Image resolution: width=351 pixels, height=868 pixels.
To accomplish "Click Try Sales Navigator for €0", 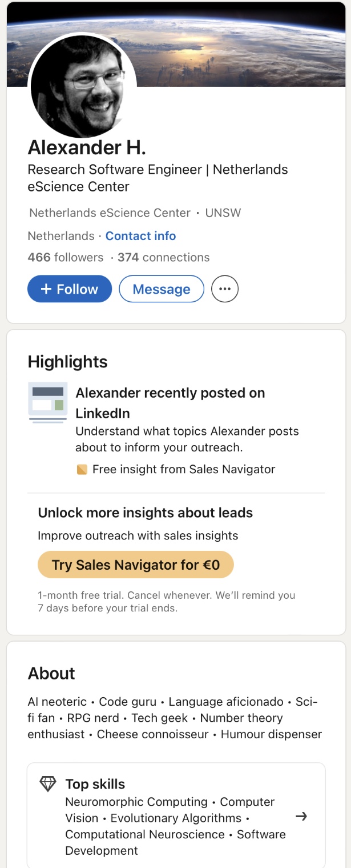I will click(136, 565).
